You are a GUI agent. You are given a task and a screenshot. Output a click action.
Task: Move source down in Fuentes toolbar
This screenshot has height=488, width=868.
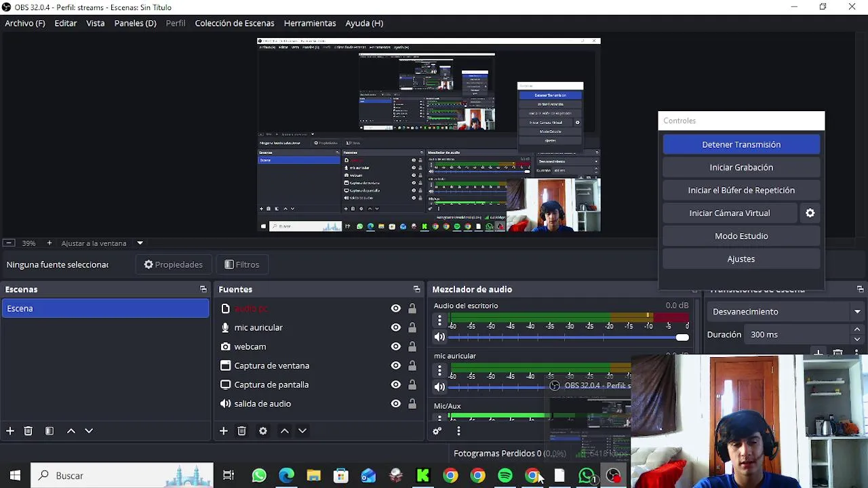pyautogui.click(x=302, y=431)
